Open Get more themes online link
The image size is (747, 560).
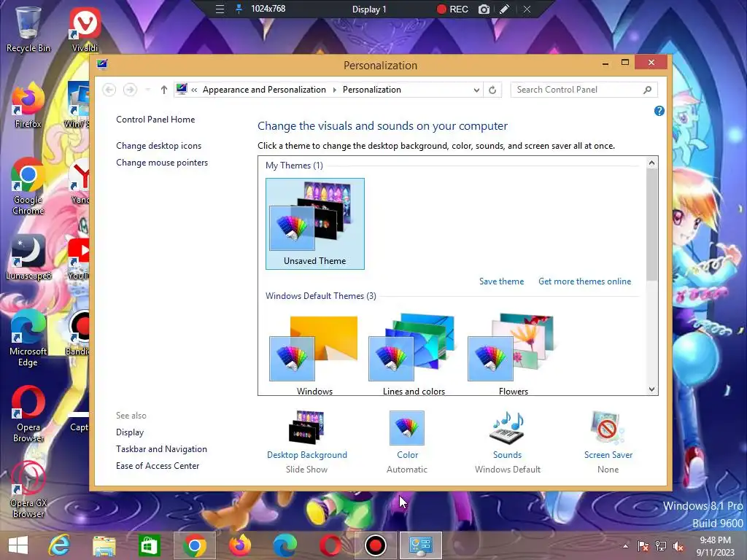coord(584,281)
